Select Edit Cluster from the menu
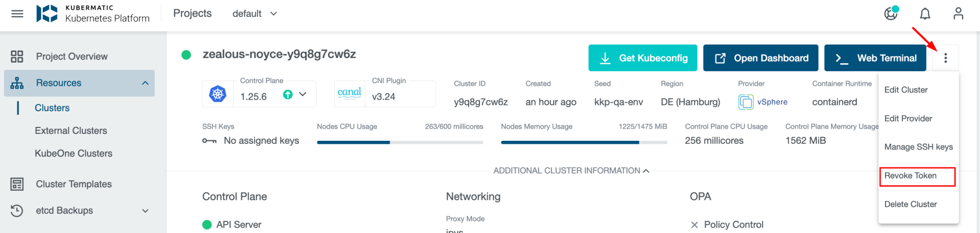The width and height of the screenshot is (980, 233). click(x=906, y=90)
